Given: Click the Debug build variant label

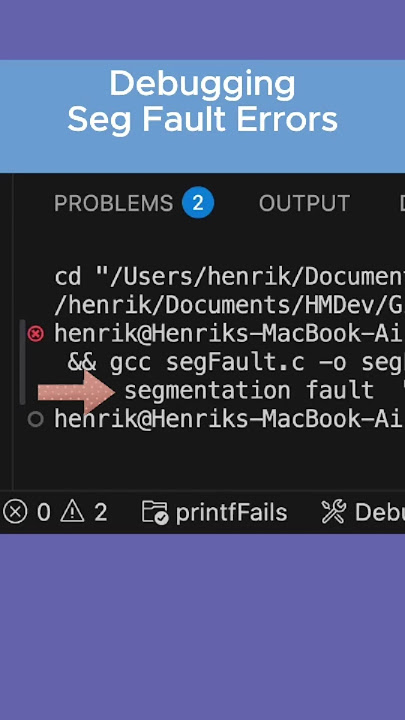Looking at the screenshot, I should click(x=380, y=512).
